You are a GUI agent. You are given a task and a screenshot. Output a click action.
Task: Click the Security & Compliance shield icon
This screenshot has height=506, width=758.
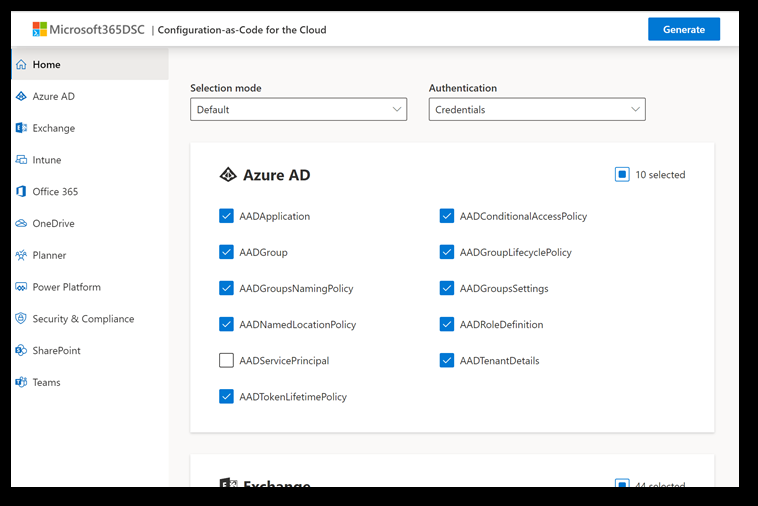pyautogui.click(x=21, y=318)
